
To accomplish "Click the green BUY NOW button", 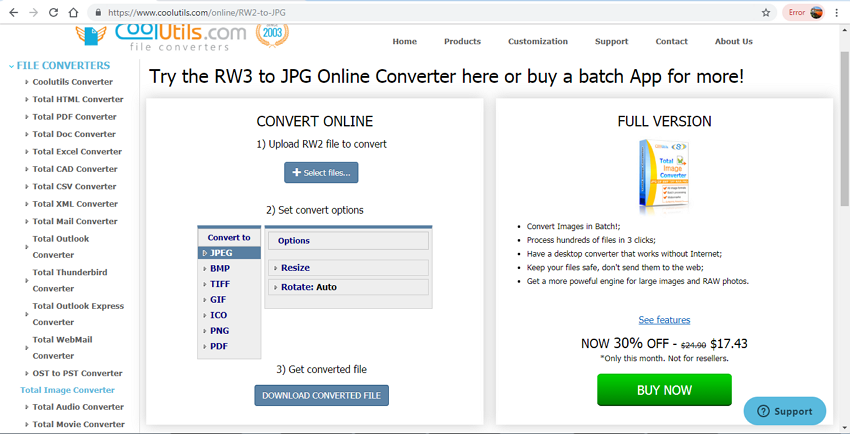I will click(664, 390).
